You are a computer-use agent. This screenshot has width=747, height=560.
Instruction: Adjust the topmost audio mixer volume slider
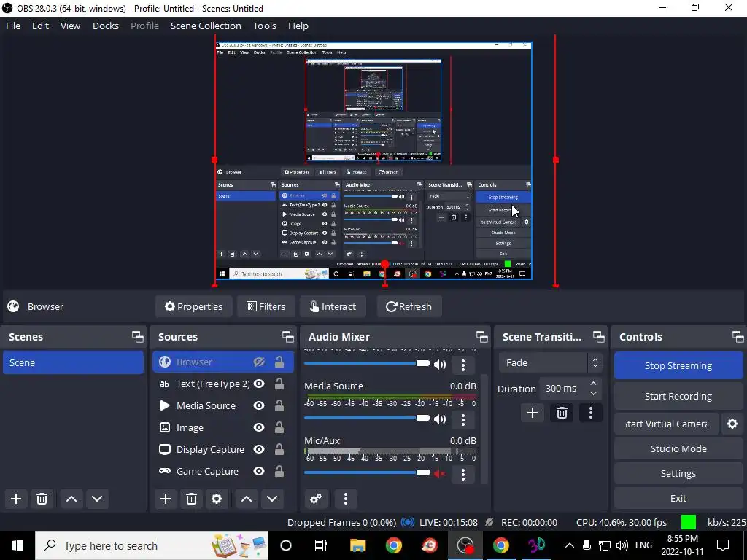tap(367, 363)
